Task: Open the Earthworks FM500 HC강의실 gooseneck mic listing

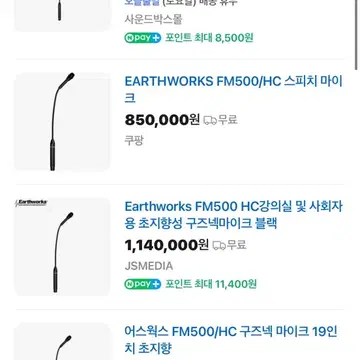Action: pyautogui.click(x=234, y=215)
